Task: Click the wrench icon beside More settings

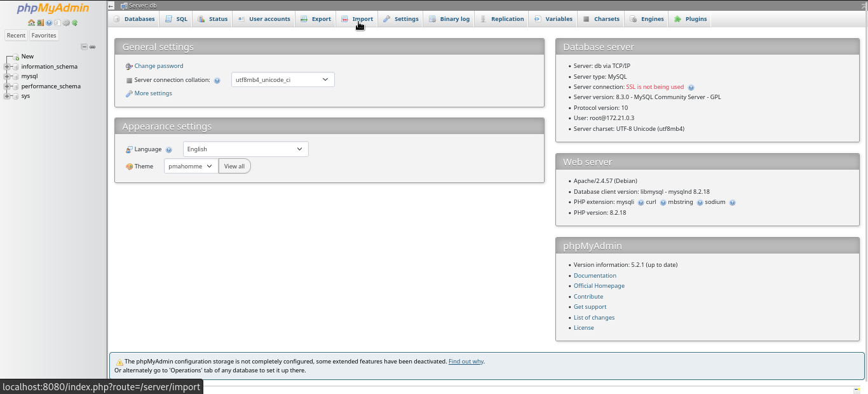Action: (x=129, y=93)
